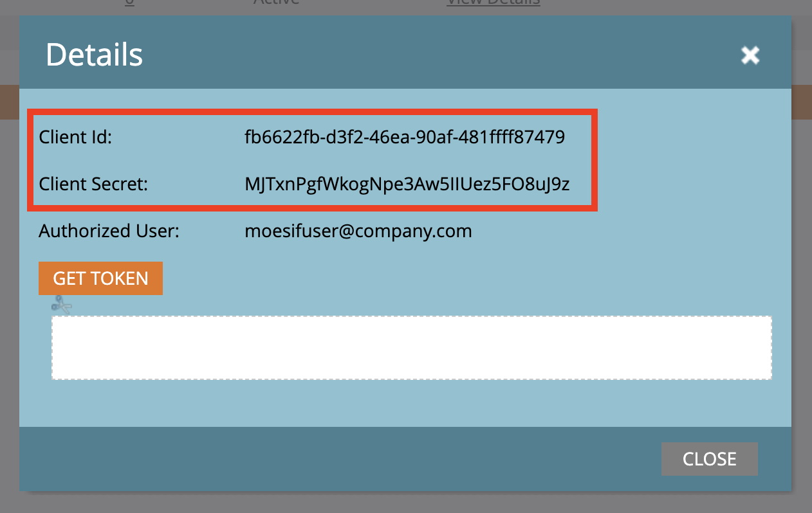Viewport: 812px width, 513px height.
Task: Click the CLOSE button at bottom right
Action: (x=709, y=458)
